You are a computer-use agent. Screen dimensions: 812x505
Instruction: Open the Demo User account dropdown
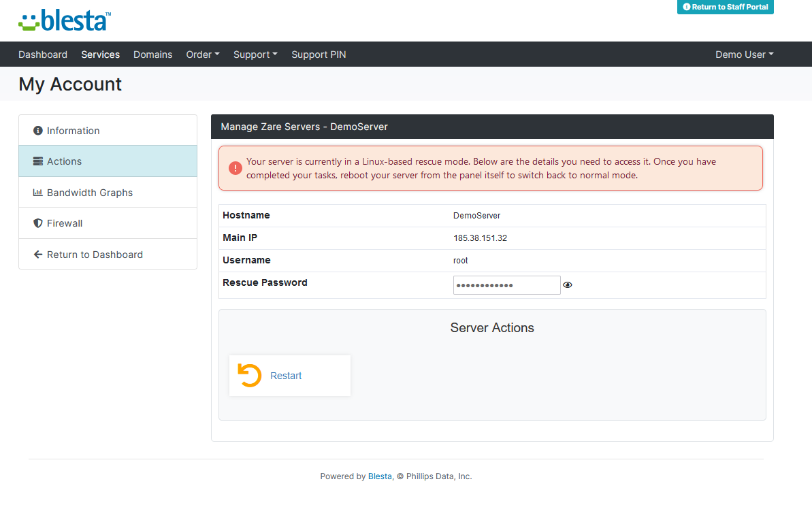[x=744, y=54]
